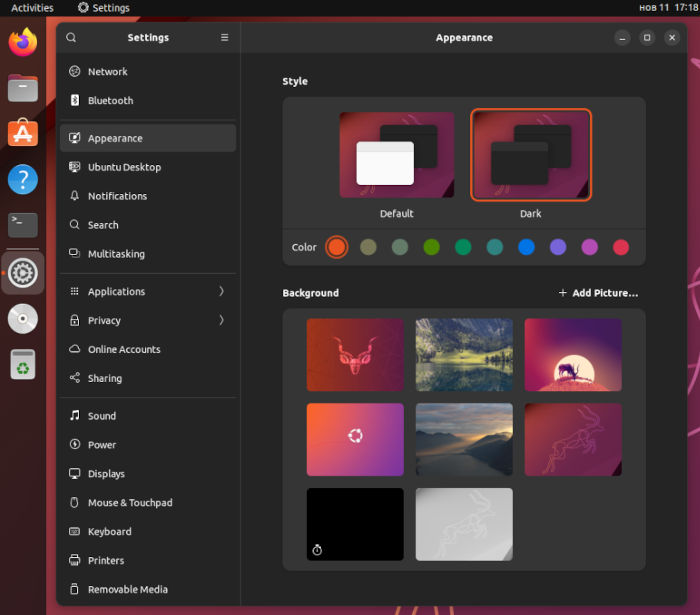The width and height of the screenshot is (700, 615).
Task: Open Notifications settings
Action: pos(148,196)
